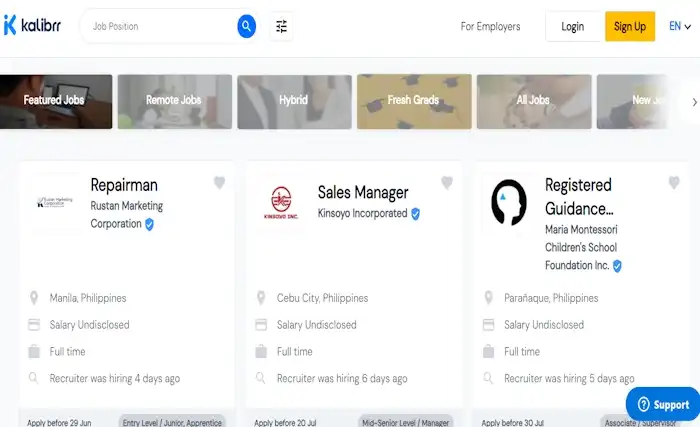This screenshot has width=700, height=427.
Task: Open Rustan Marketing Corporation company link
Action: click(127, 215)
